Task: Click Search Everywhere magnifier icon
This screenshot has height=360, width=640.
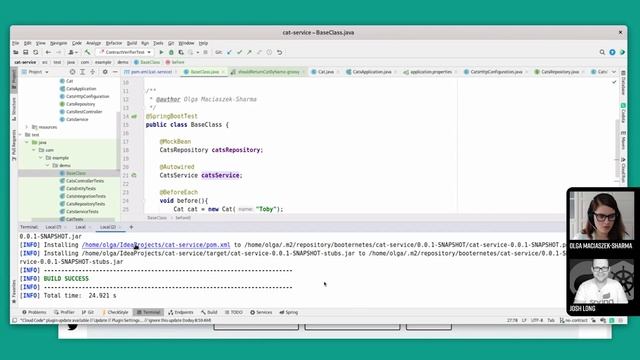Action: pos(602,52)
